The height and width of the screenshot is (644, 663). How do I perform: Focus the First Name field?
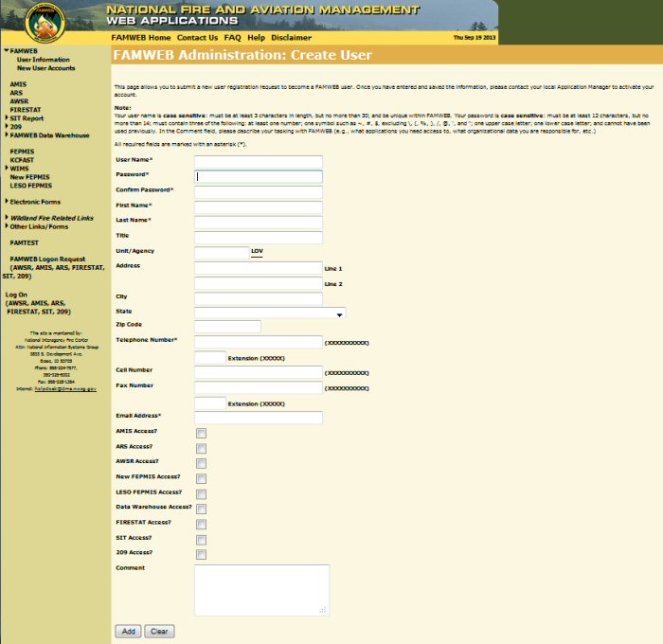(259, 207)
